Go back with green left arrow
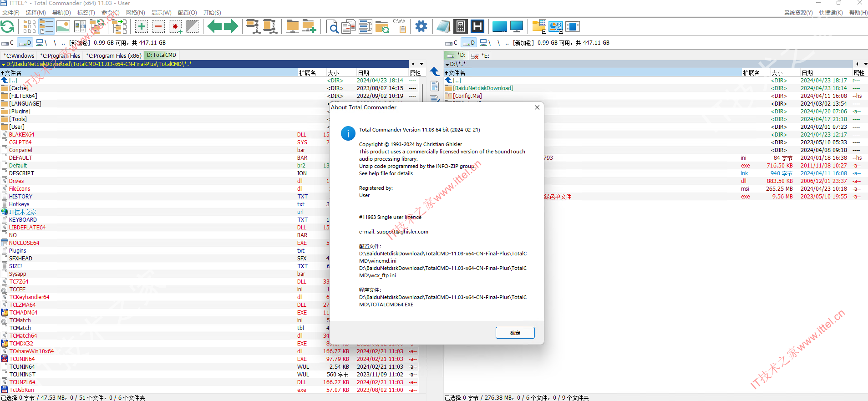868x401 pixels. click(x=214, y=26)
